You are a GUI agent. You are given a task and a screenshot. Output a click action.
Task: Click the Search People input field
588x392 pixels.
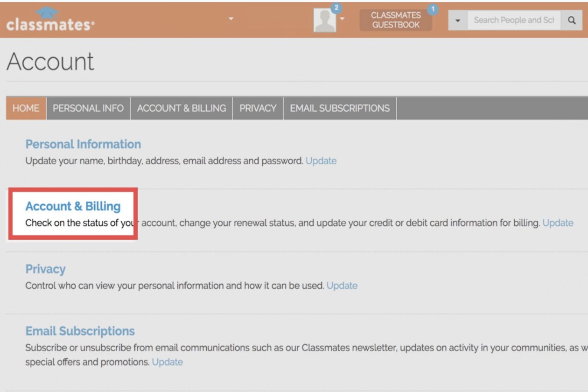coord(513,20)
